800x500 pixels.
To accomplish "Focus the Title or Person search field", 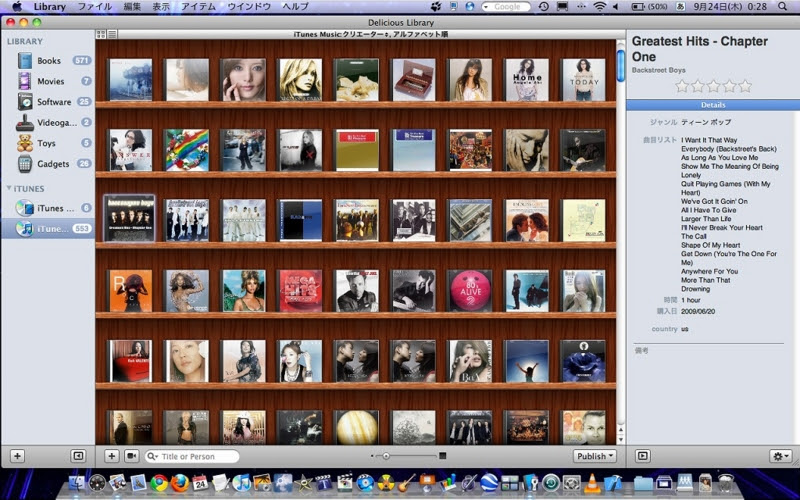I will coord(192,457).
